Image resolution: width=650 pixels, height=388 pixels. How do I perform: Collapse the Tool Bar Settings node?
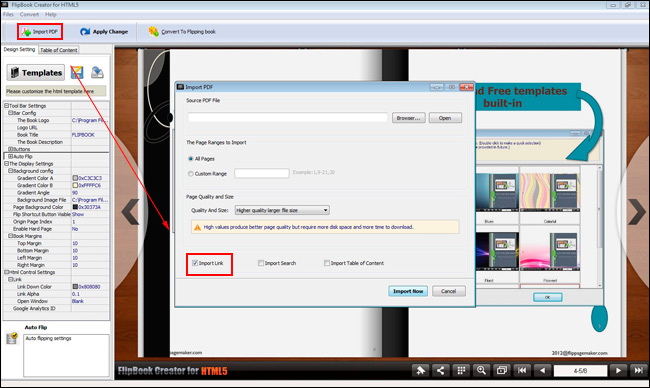tap(7, 106)
